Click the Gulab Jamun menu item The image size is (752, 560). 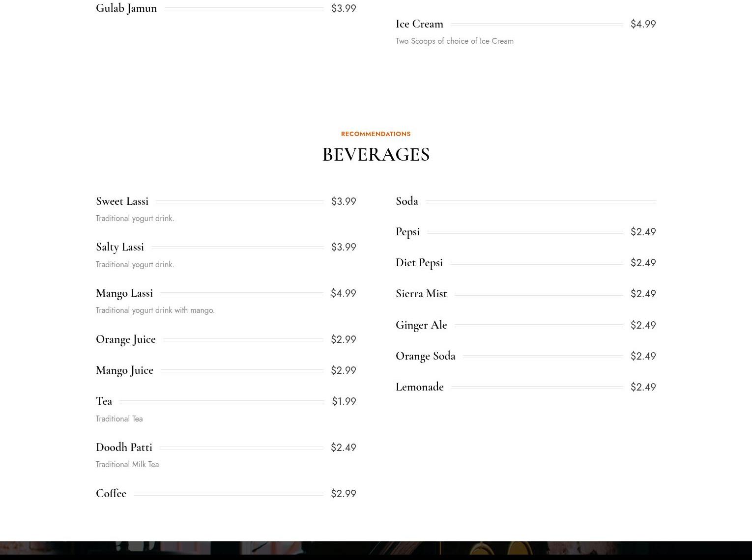pos(126,8)
